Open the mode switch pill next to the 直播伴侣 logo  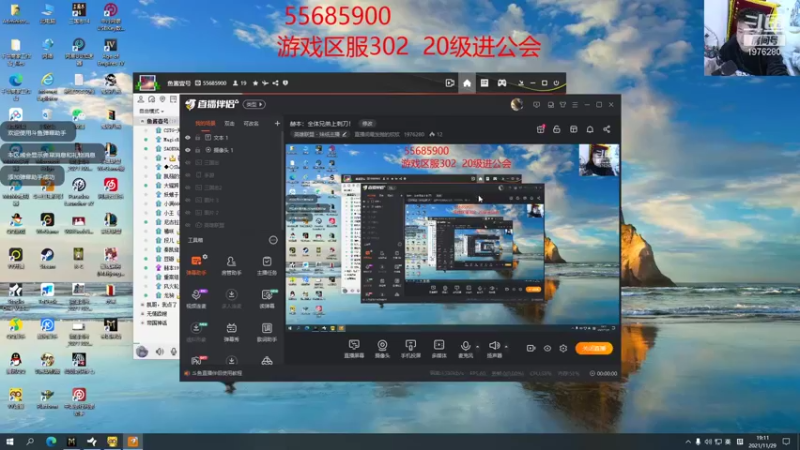(x=254, y=104)
